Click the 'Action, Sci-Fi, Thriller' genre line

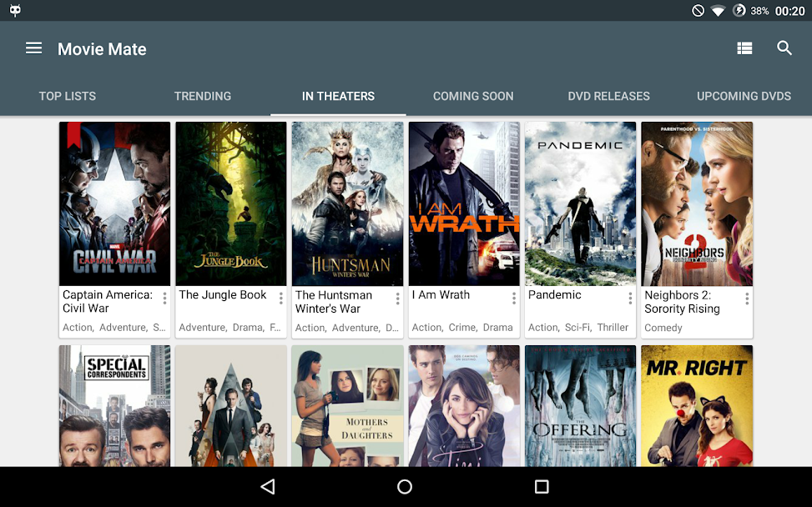578,328
